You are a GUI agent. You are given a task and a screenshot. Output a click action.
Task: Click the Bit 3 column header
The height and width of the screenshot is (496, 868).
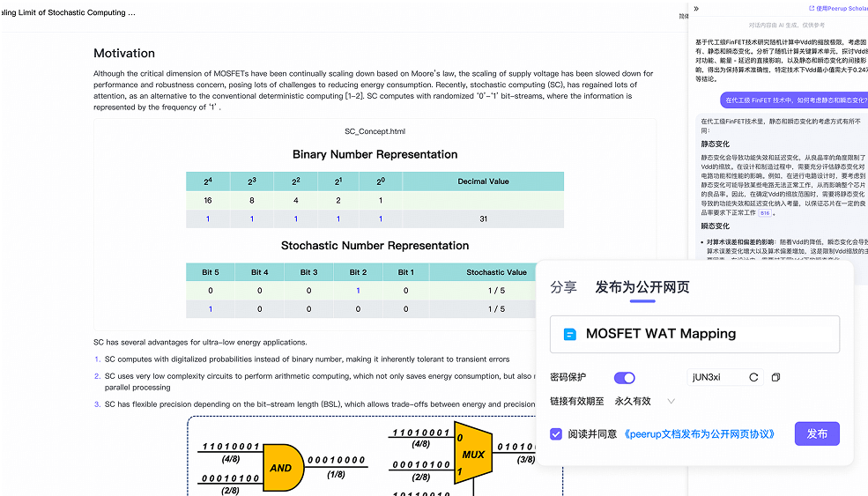(x=309, y=272)
